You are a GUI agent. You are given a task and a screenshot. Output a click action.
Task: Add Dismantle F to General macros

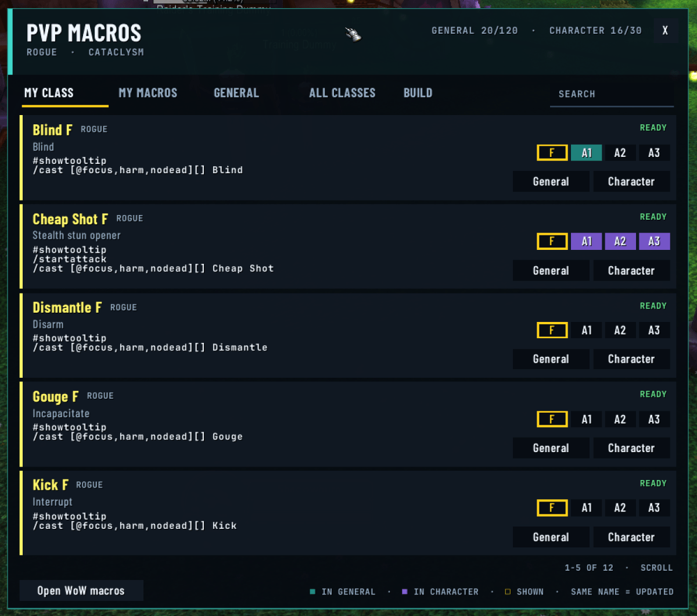(551, 359)
